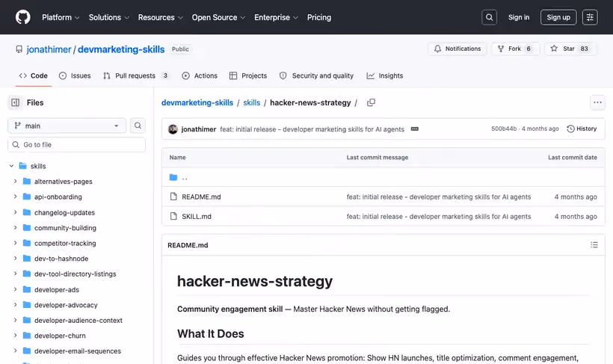The image size is (613, 364).
Task: Open the Pull requests tab
Action: pyautogui.click(x=136, y=75)
